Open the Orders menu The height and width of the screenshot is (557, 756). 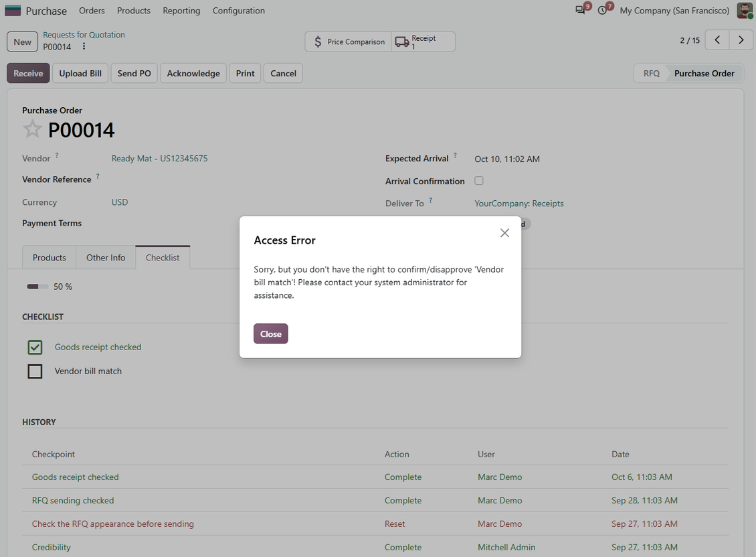(x=92, y=11)
